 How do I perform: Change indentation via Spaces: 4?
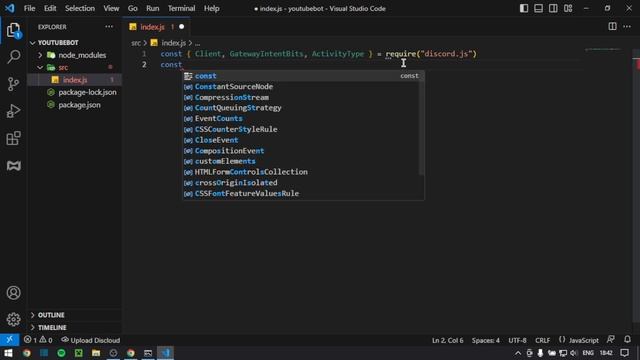coord(486,340)
